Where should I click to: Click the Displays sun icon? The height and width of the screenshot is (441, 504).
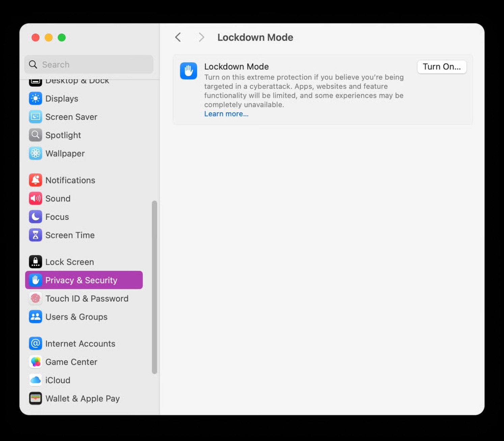(35, 98)
